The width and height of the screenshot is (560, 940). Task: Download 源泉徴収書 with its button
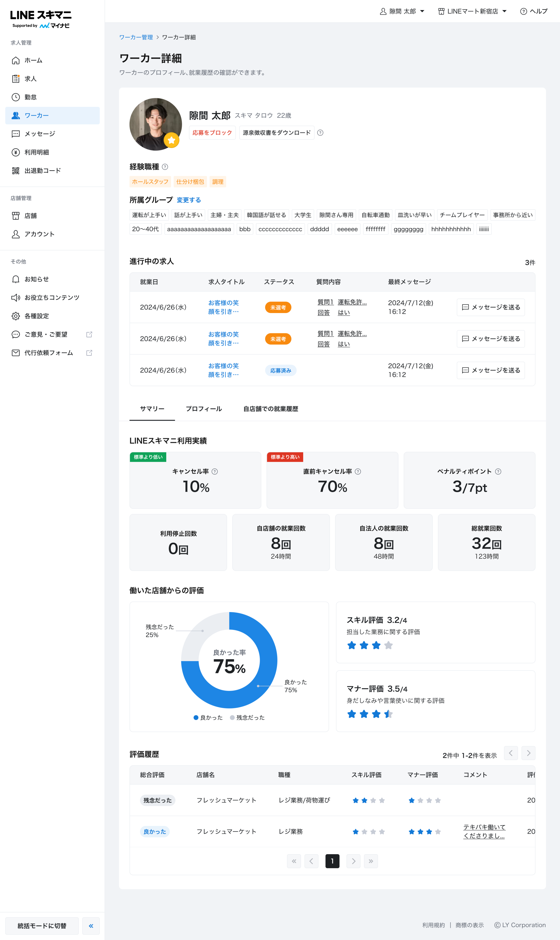tap(276, 133)
